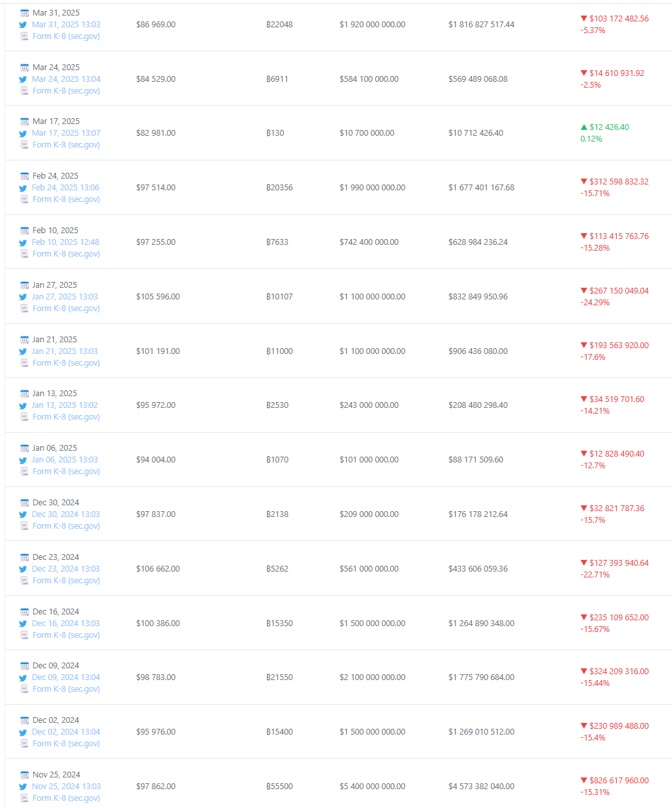Click the ₿55500 bitcoin amount cell

click(x=279, y=787)
